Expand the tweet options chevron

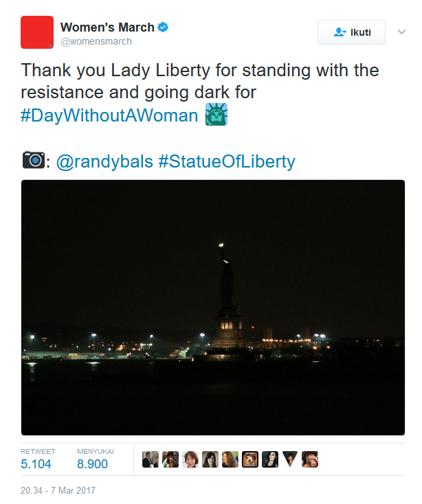coord(401,32)
